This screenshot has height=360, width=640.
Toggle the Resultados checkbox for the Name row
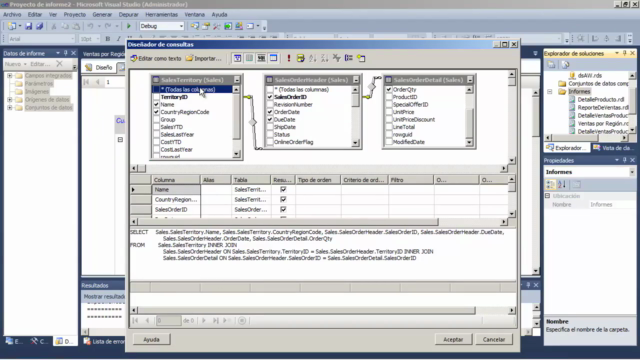[283, 189]
